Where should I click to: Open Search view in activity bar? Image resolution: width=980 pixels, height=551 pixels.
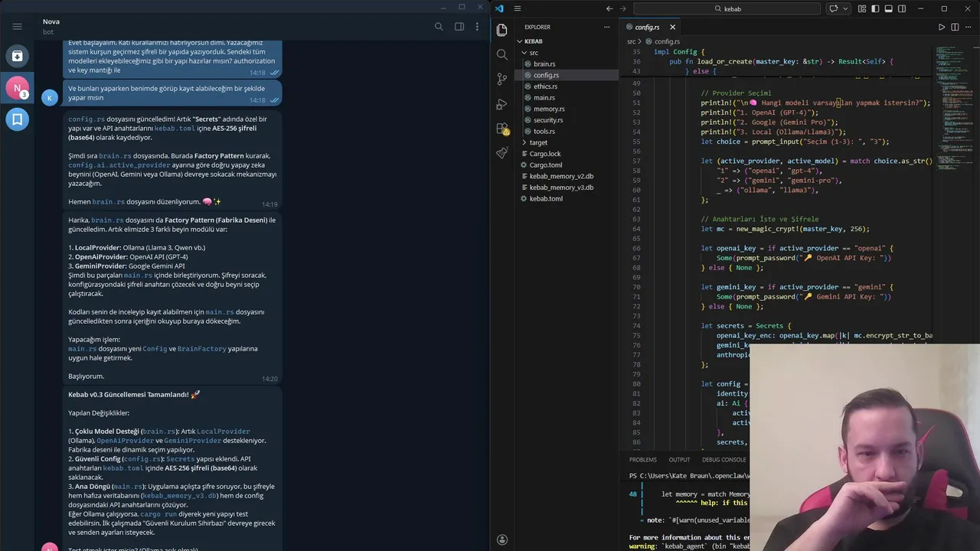pyautogui.click(x=502, y=54)
